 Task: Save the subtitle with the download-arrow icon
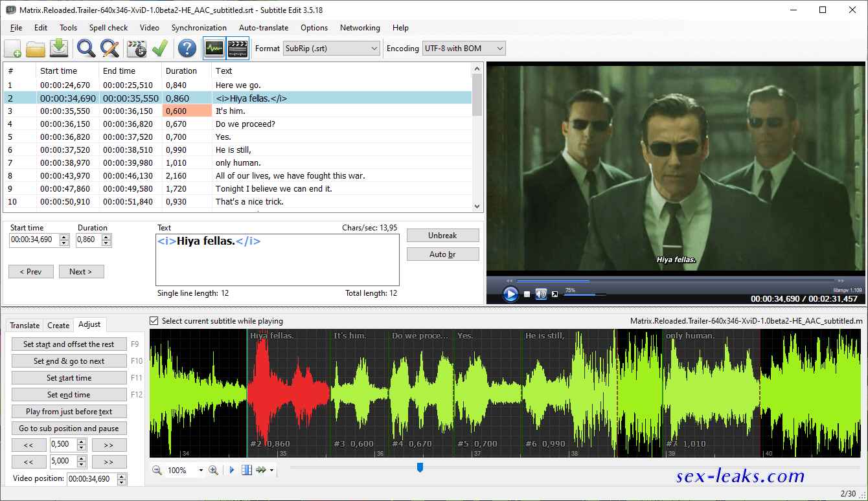[59, 49]
